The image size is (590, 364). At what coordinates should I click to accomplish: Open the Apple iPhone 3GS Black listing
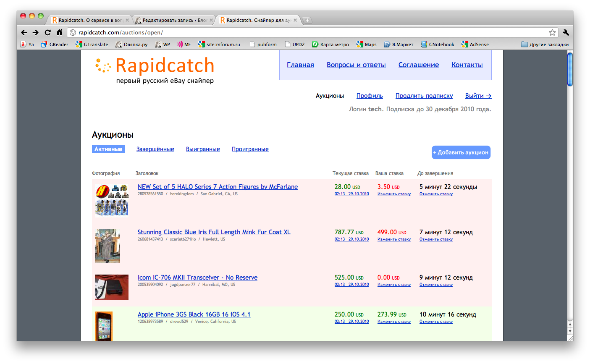click(194, 314)
